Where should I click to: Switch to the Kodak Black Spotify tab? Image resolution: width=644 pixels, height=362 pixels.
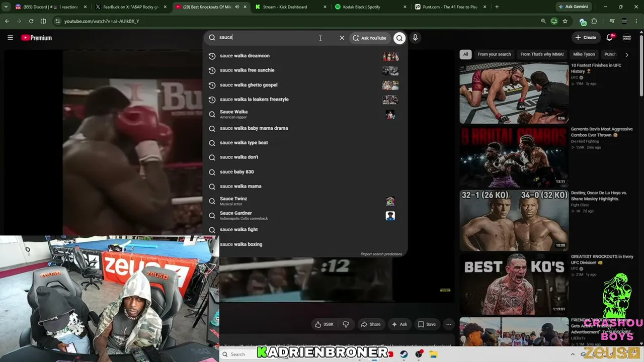370,7
